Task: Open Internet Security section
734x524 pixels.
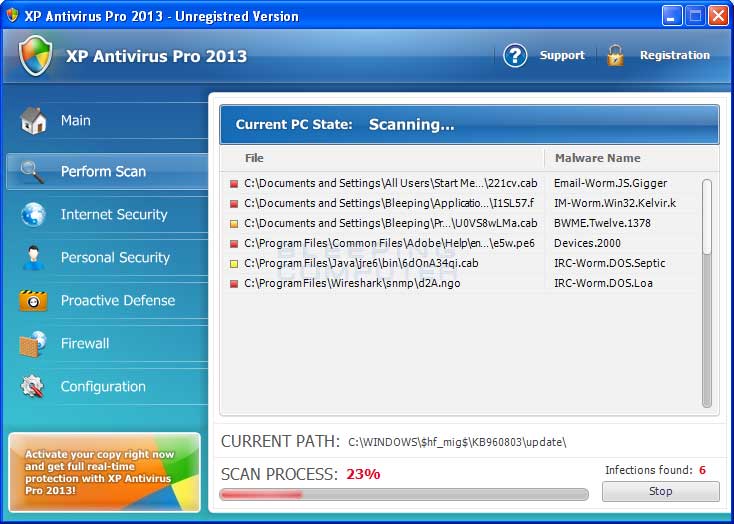Action: point(107,214)
